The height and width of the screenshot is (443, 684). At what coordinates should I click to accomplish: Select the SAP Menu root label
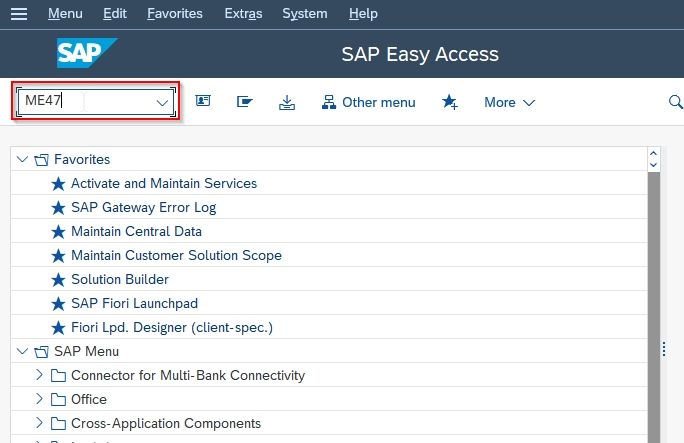pos(86,351)
